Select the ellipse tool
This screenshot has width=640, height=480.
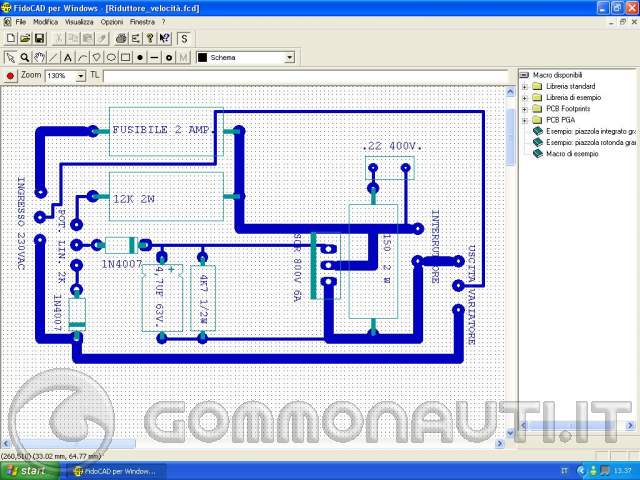(111, 58)
